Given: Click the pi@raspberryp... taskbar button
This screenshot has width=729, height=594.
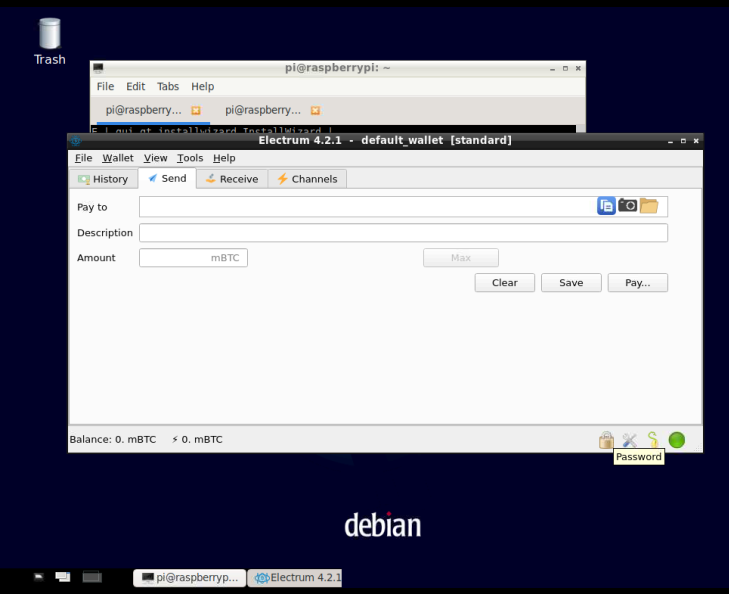Looking at the screenshot, I should click(x=190, y=577).
